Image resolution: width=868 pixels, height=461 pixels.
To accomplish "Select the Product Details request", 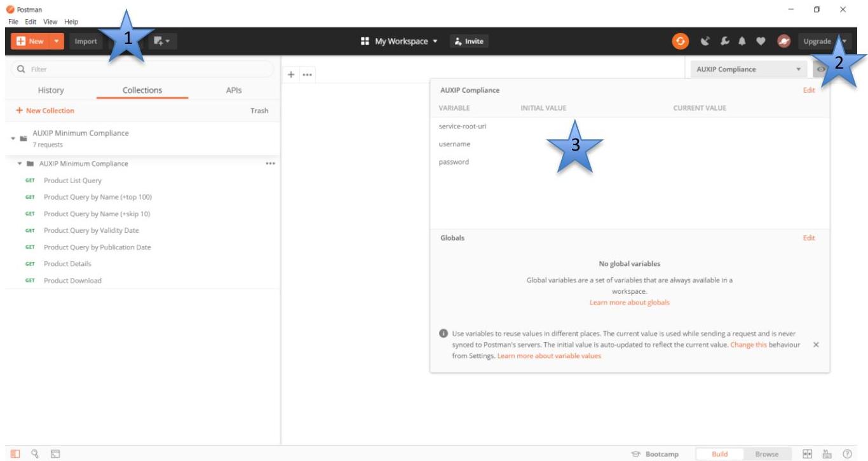I will (67, 264).
